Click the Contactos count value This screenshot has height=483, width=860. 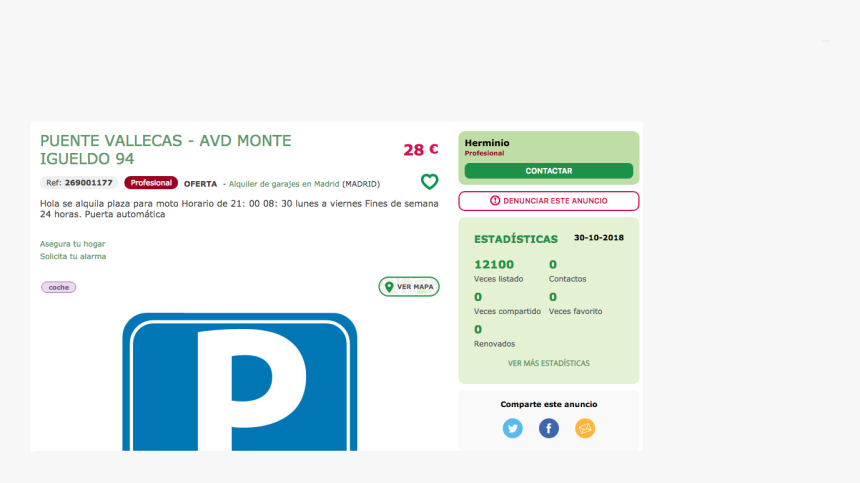coord(553,265)
